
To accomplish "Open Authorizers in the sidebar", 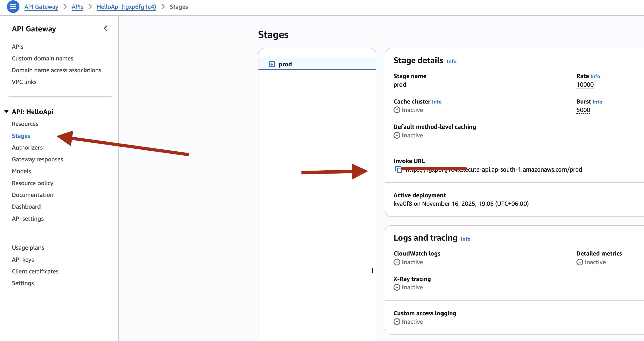I will point(27,147).
